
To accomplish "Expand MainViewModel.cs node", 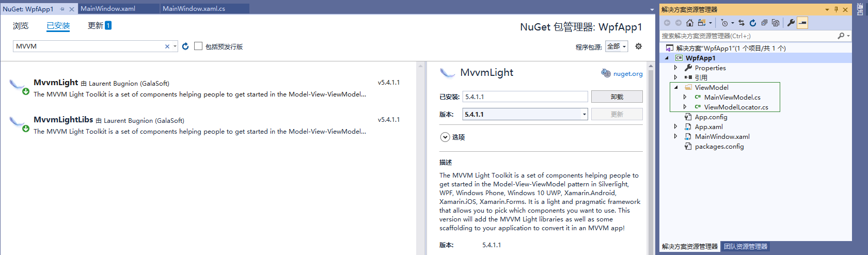I will [685, 97].
